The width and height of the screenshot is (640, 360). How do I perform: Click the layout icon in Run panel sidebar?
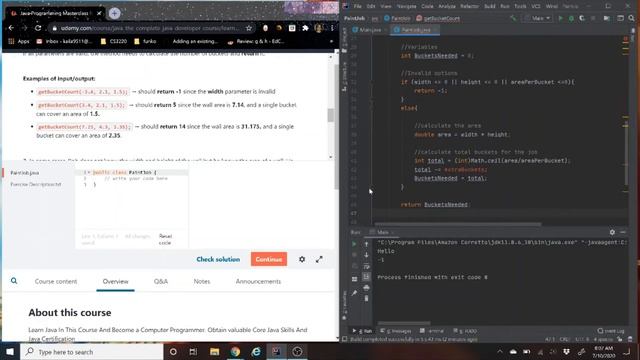[x=354, y=279]
